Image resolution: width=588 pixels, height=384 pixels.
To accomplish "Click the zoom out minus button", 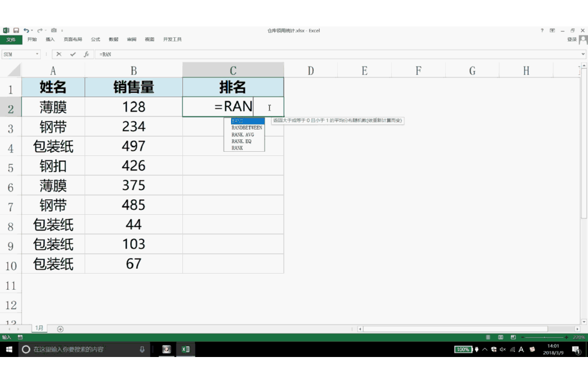I will coord(523,337).
